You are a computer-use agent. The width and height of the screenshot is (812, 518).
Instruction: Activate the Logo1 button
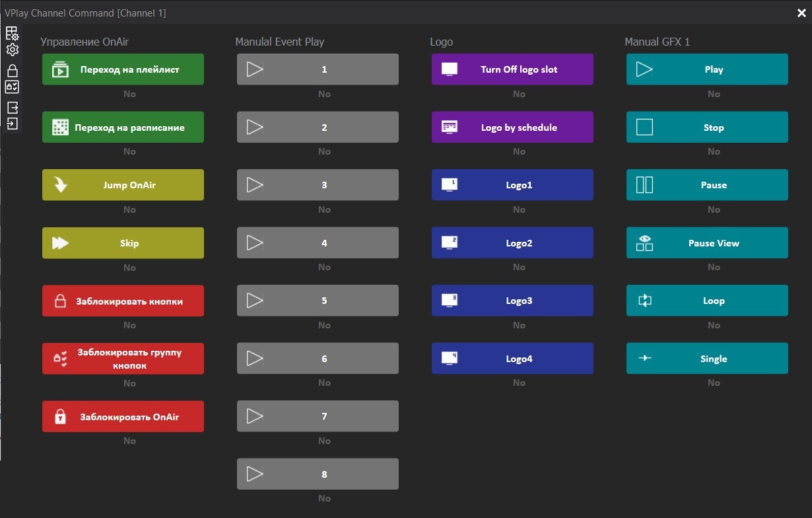512,185
